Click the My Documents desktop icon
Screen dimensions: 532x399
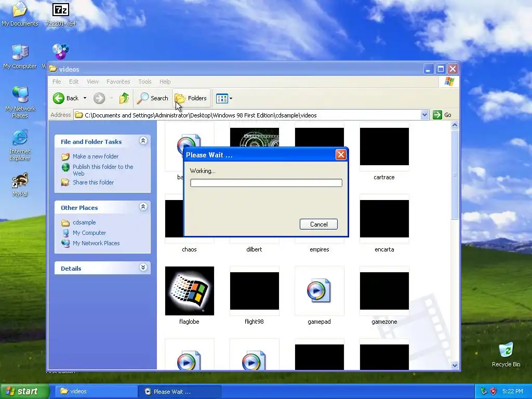tap(20, 14)
